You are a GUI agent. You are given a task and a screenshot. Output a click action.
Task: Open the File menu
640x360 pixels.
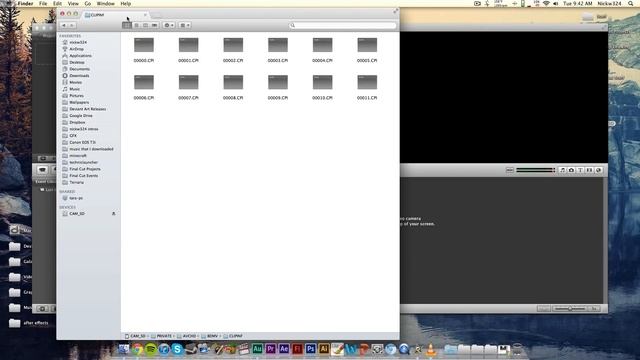43,3
